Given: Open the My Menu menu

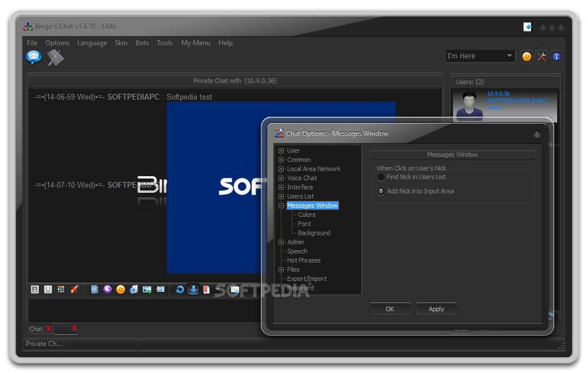Looking at the screenshot, I should point(196,43).
